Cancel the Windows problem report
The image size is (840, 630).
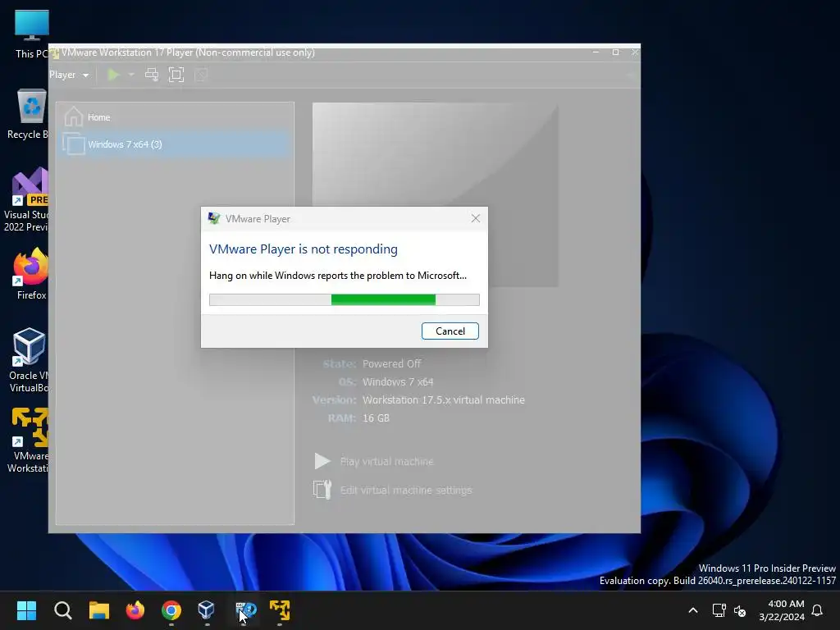(450, 331)
